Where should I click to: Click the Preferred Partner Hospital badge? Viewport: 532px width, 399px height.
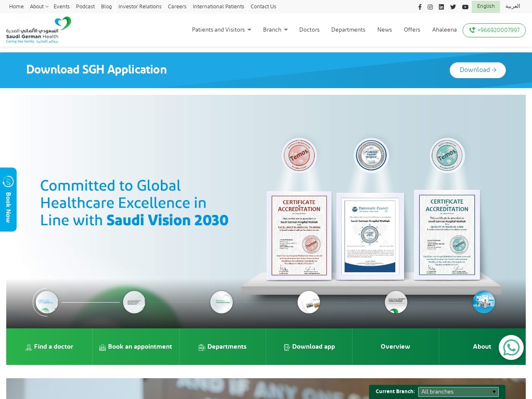(371, 155)
